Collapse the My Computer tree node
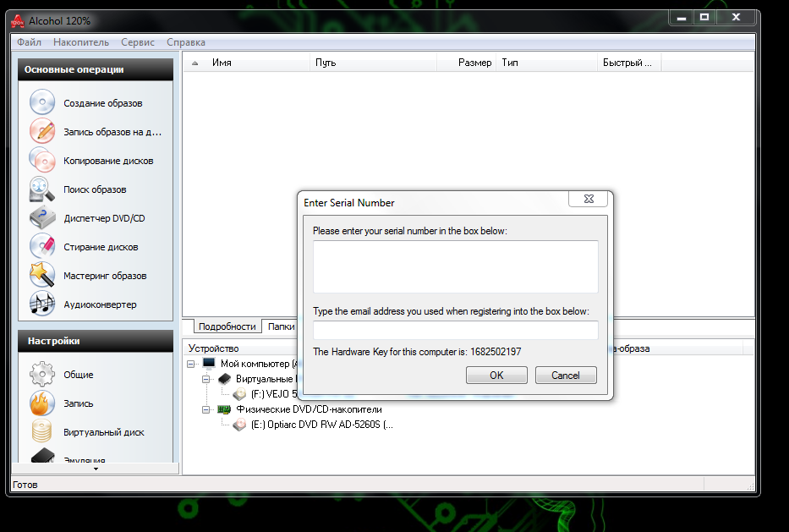789x532 pixels. [193, 364]
